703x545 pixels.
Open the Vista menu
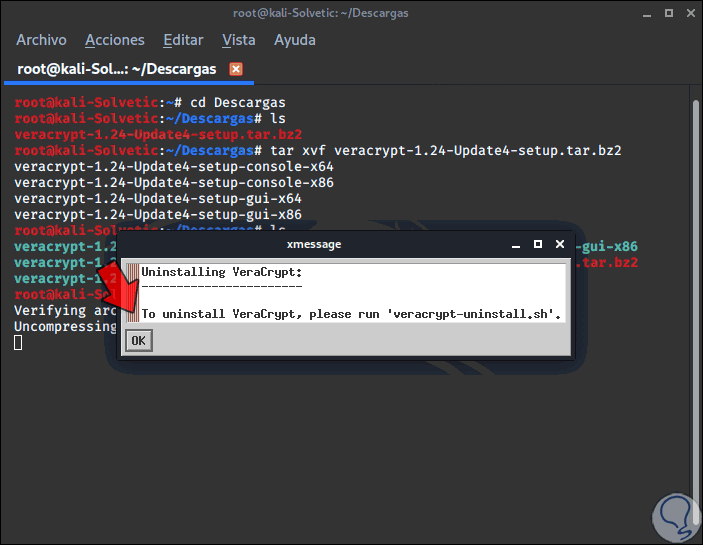pos(239,40)
